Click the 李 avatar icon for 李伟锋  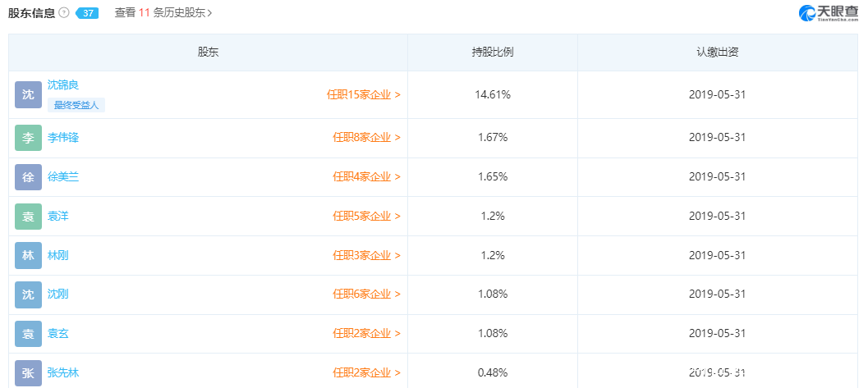click(28, 138)
